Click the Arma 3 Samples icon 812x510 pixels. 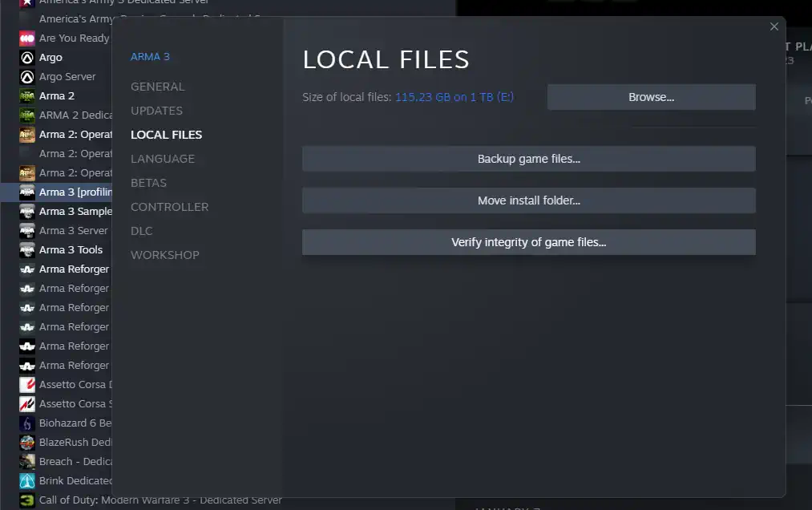27,212
